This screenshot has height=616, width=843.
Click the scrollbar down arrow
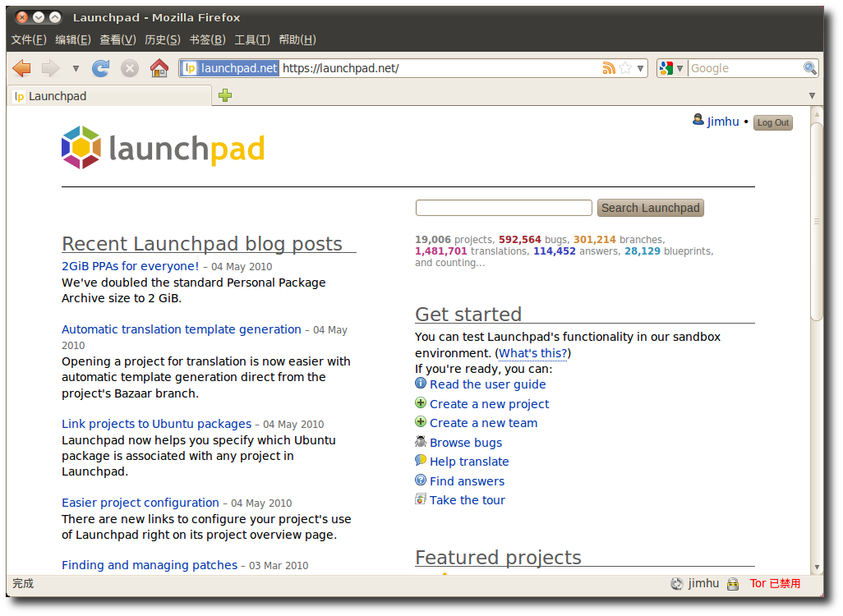pyautogui.click(x=817, y=567)
